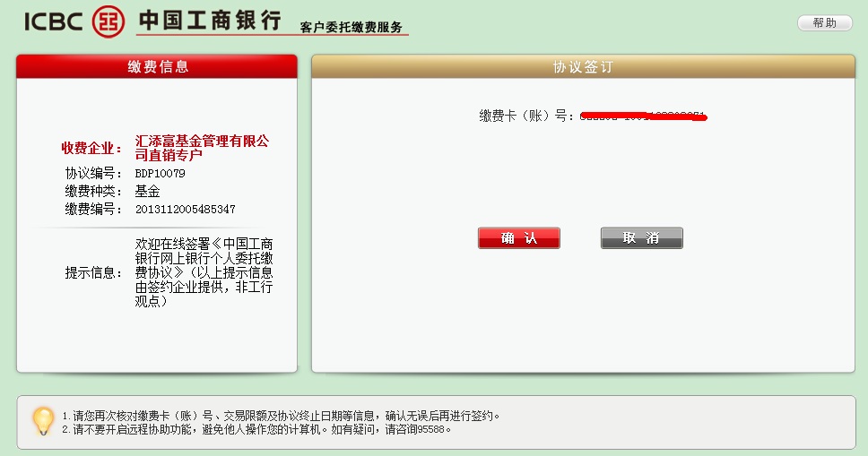The height and width of the screenshot is (456, 868).
Task: Click the 中国工商银行 bank name text
Action: pos(210,21)
